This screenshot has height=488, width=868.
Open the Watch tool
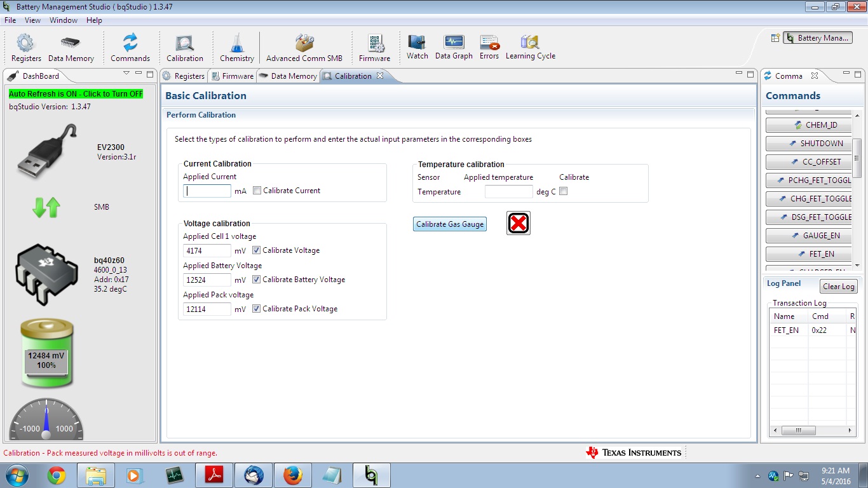click(417, 47)
